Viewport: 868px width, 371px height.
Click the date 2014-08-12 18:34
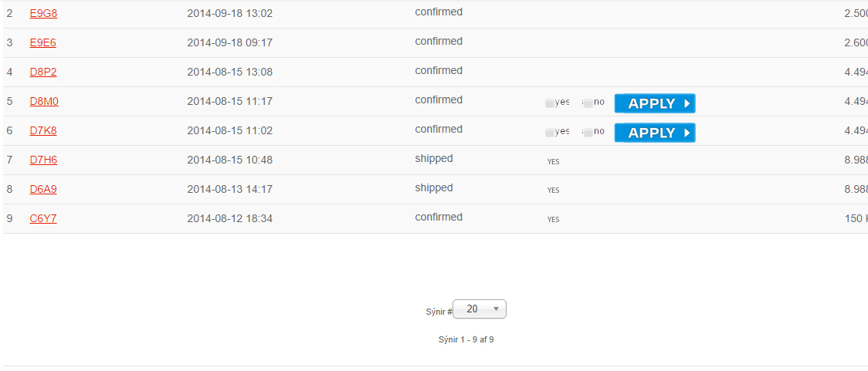point(229,218)
